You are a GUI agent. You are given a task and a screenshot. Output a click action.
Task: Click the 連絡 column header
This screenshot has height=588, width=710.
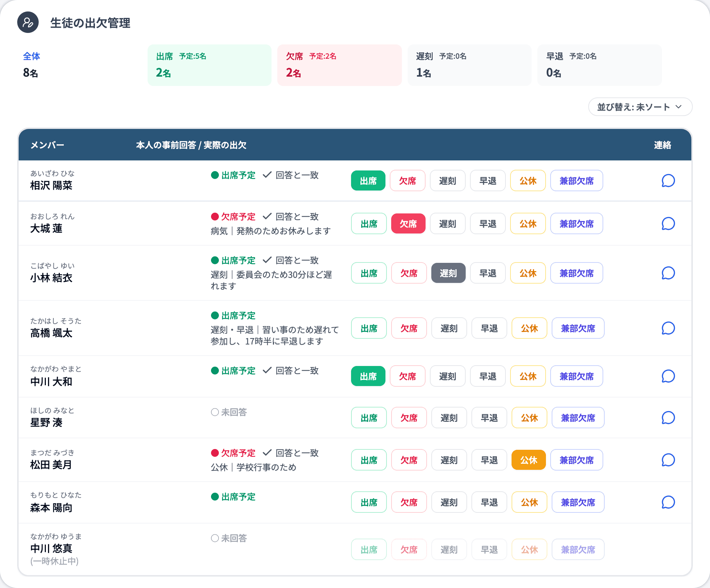(662, 145)
